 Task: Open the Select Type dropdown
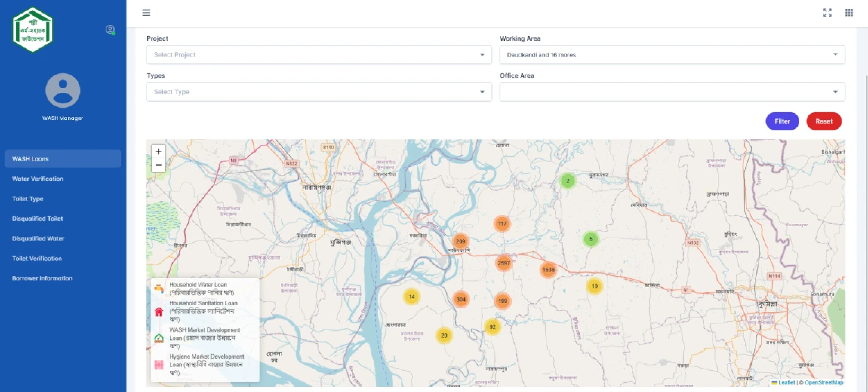point(319,92)
